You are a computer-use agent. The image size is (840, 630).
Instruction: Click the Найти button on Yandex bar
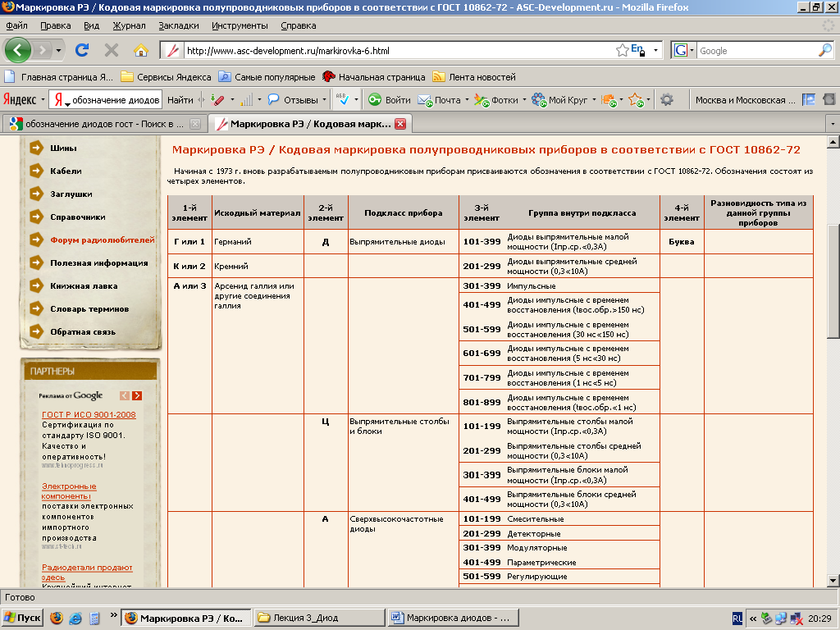(180, 100)
